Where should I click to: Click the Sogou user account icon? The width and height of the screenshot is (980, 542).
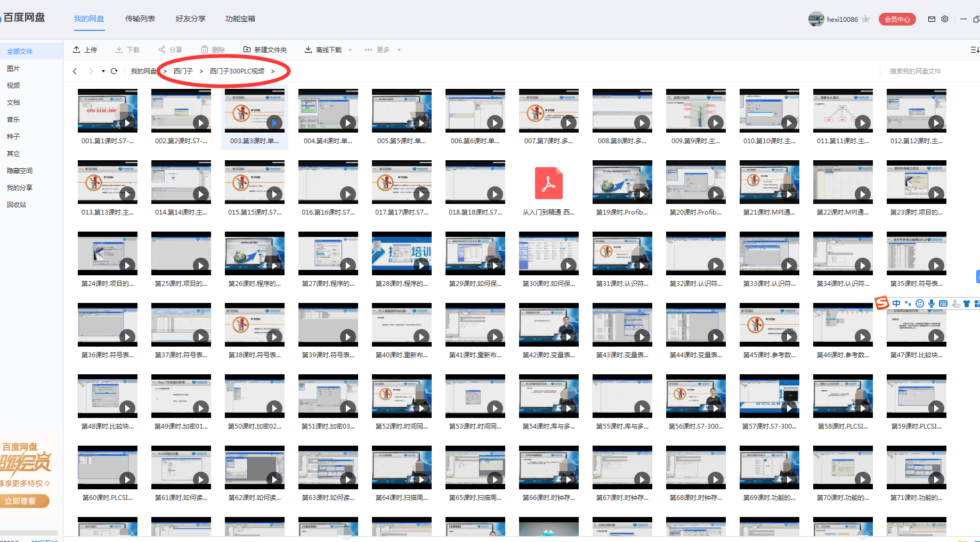(x=956, y=303)
